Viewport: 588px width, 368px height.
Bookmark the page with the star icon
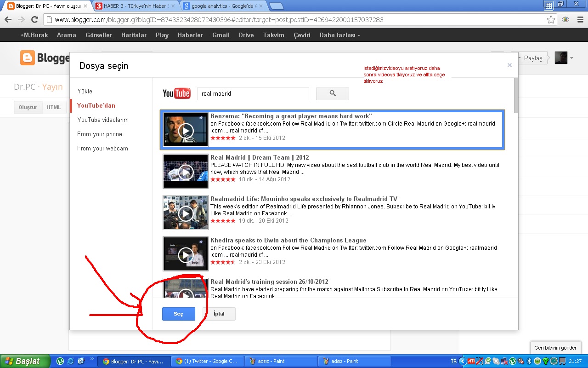click(x=551, y=20)
